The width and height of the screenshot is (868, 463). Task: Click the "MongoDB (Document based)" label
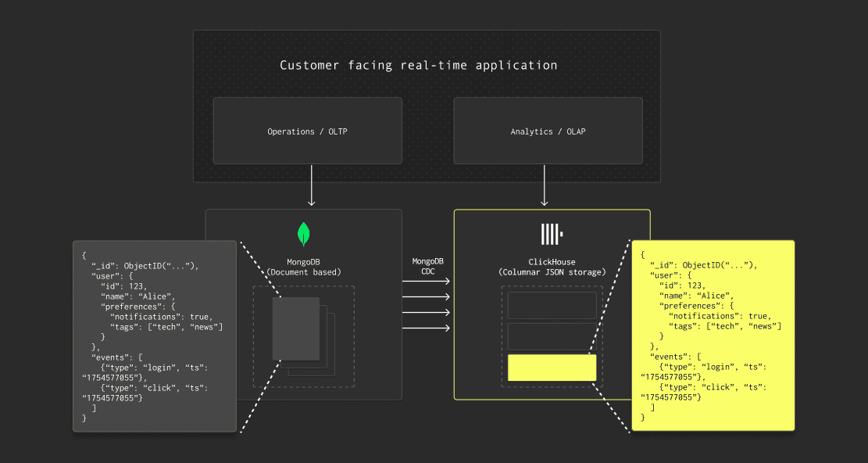point(303,267)
